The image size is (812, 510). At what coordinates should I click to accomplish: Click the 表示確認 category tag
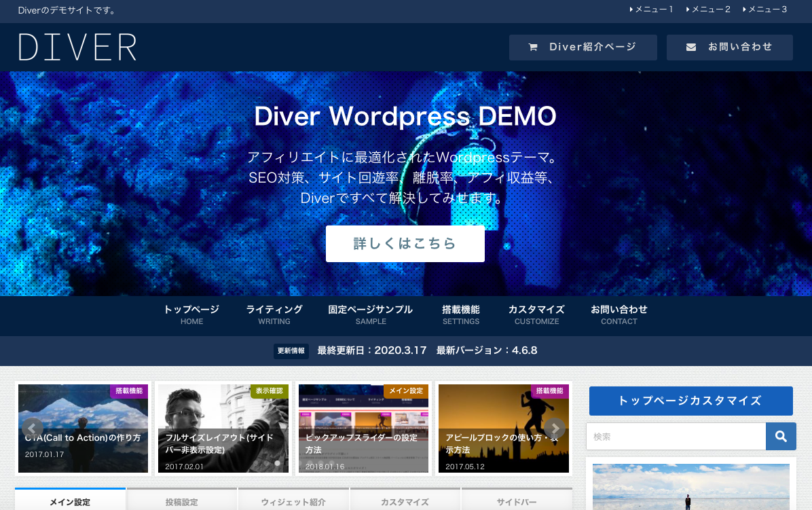pos(270,391)
